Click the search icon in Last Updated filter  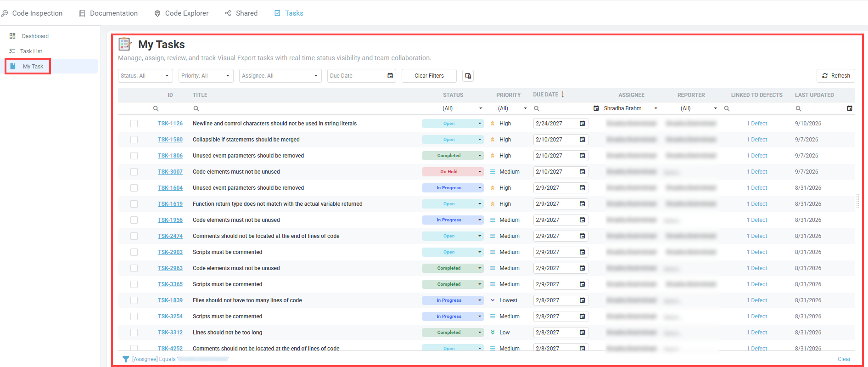click(798, 109)
